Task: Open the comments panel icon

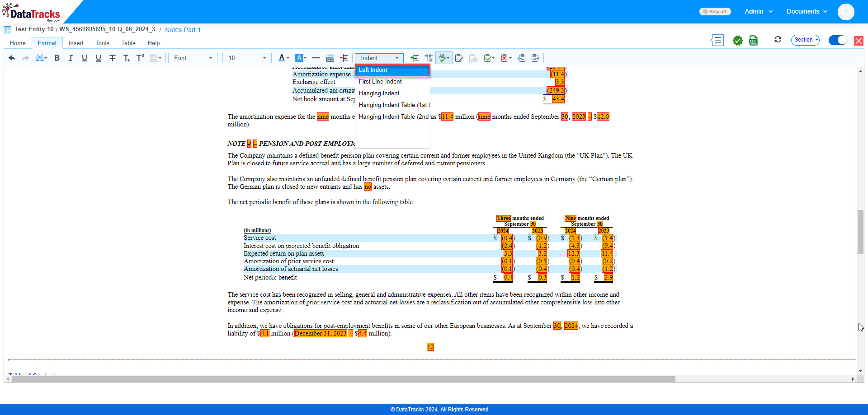Action: 717,40
